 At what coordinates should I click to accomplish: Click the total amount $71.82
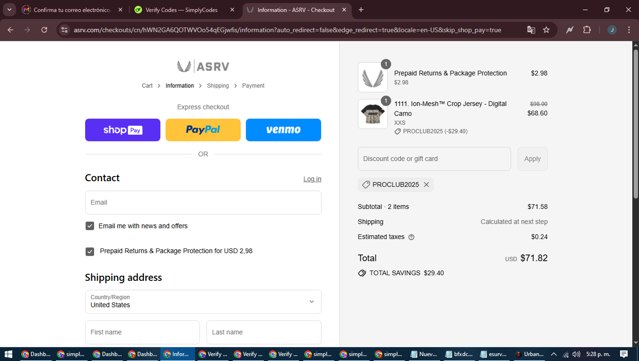tap(534, 258)
